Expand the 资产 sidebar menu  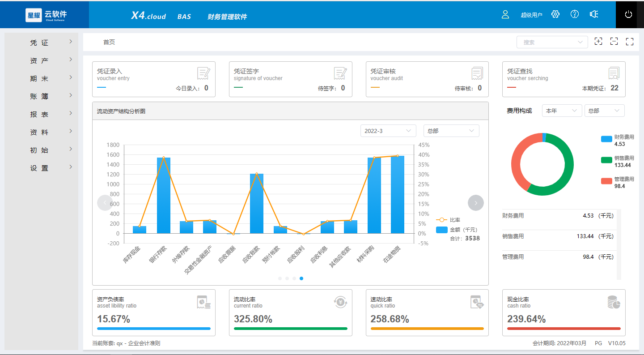pos(41,60)
